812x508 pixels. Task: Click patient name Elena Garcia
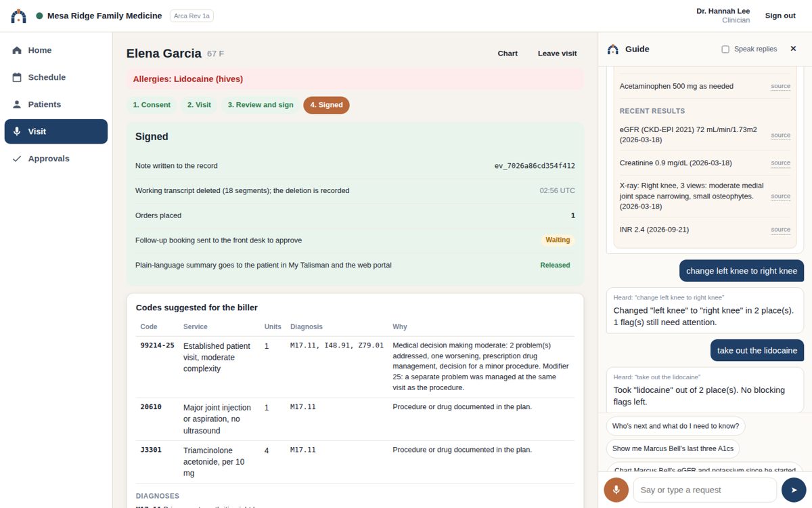tap(164, 54)
